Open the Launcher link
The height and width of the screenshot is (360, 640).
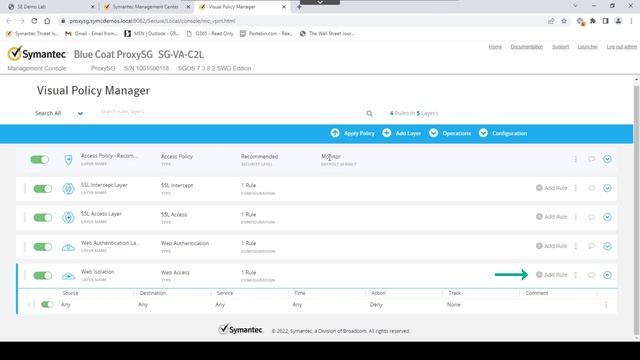[x=587, y=47]
